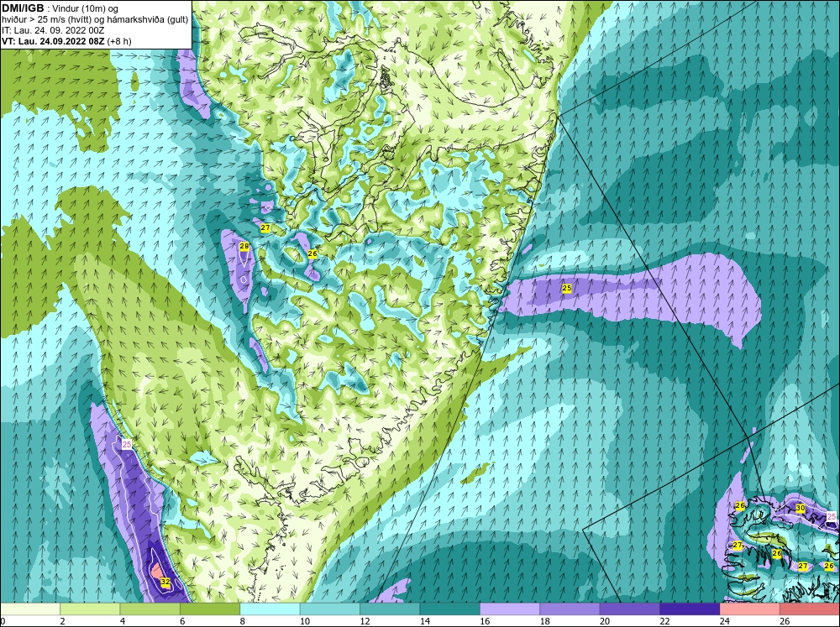Click the 0–2 m/s pale yellow legend swatch
The height and width of the screenshot is (627, 840).
(30, 609)
